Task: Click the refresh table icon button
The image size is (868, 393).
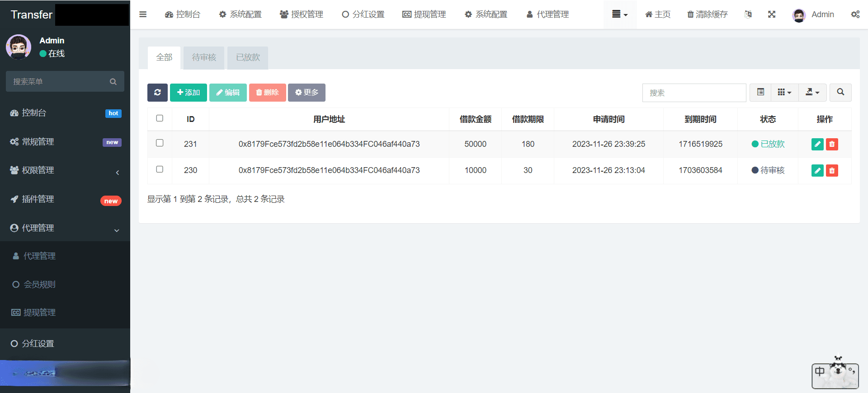Action: [157, 93]
